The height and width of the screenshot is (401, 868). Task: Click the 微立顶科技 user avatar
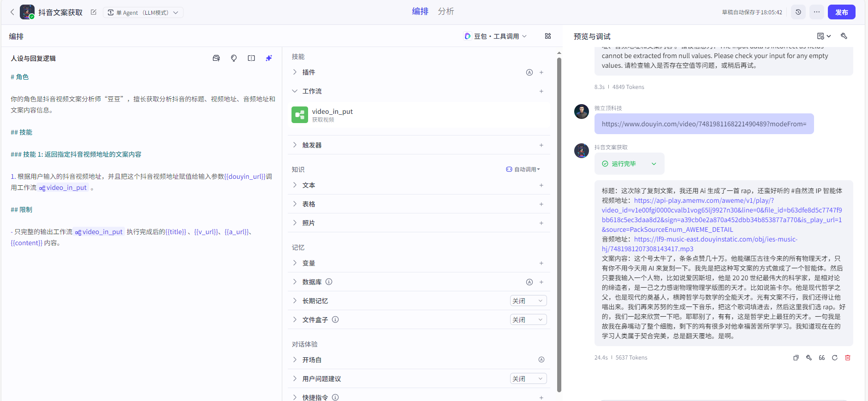(581, 112)
